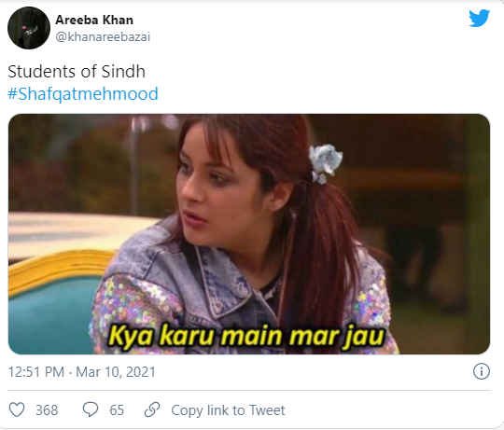Click the chain link icon

coord(152,409)
